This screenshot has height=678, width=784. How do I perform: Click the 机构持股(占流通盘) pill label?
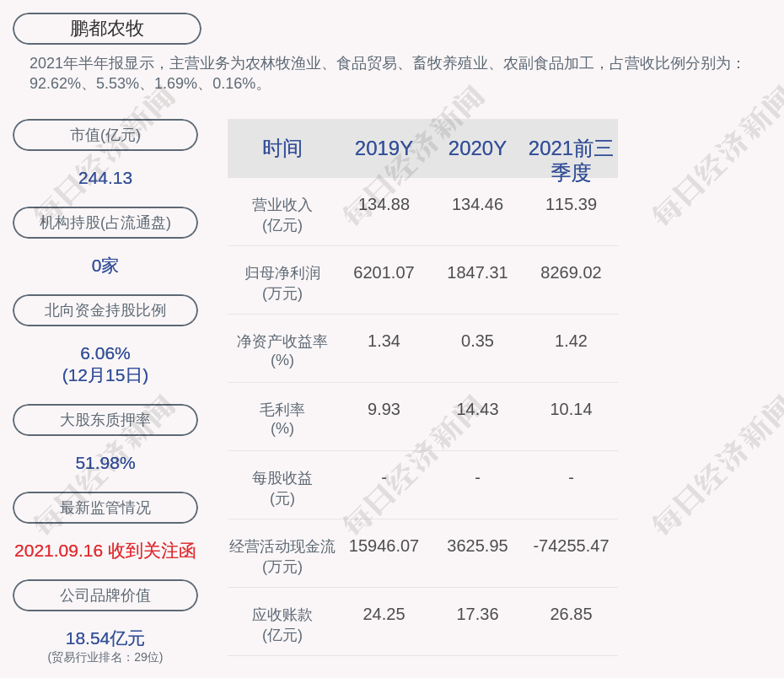[105, 223]
